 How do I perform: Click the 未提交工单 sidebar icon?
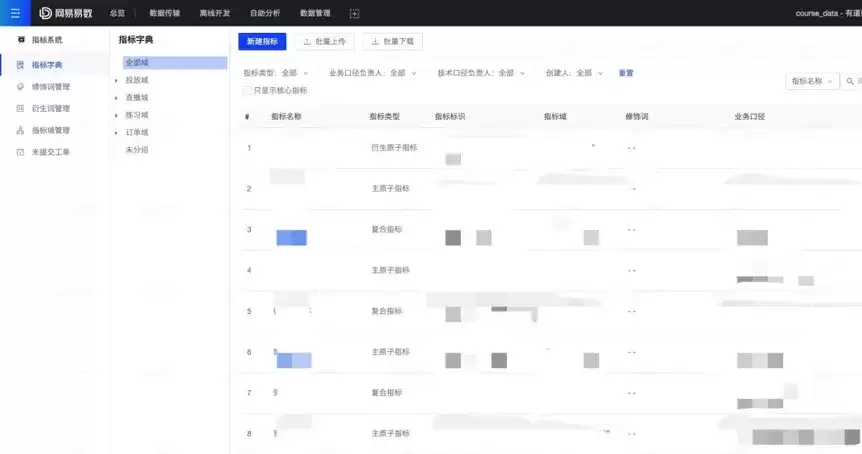[20, 152]
